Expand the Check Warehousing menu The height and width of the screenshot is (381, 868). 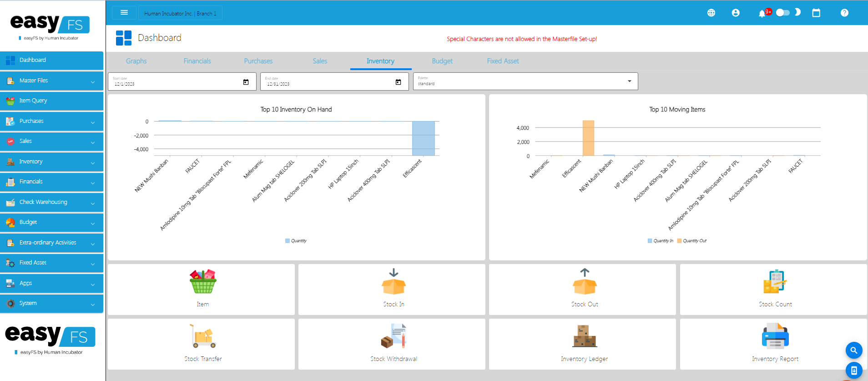pyautogui.click(x=52, y=202)
